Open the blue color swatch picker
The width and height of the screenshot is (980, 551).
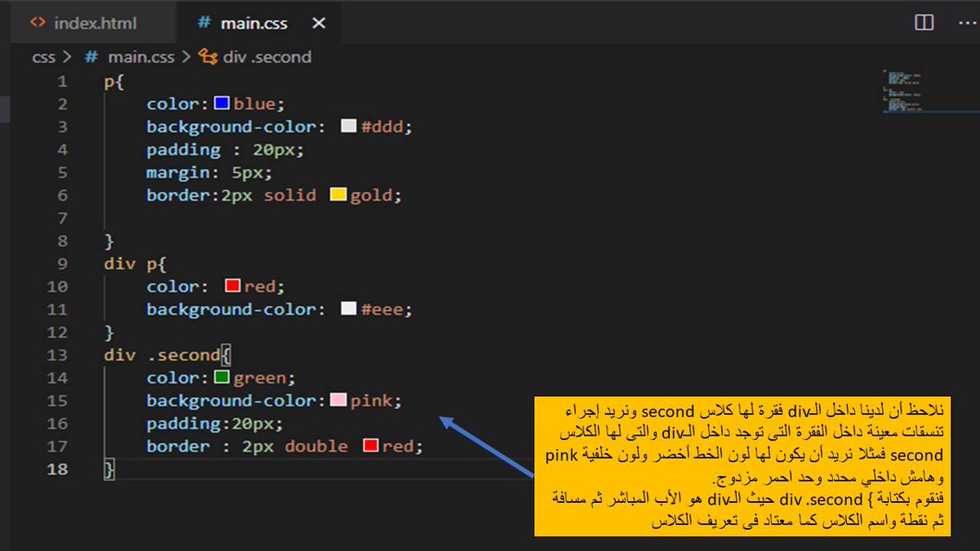pyautogui.click(x=221, y=104)
